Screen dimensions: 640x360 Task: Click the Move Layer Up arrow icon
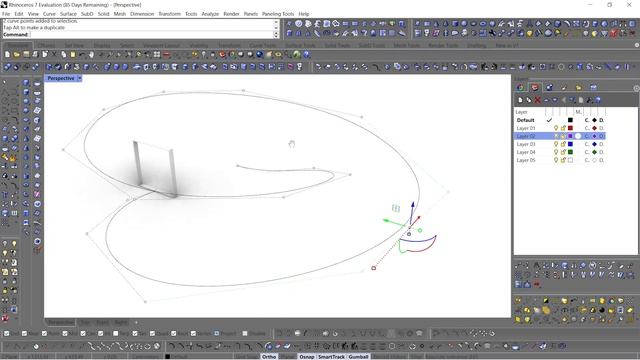pos(546,100)
